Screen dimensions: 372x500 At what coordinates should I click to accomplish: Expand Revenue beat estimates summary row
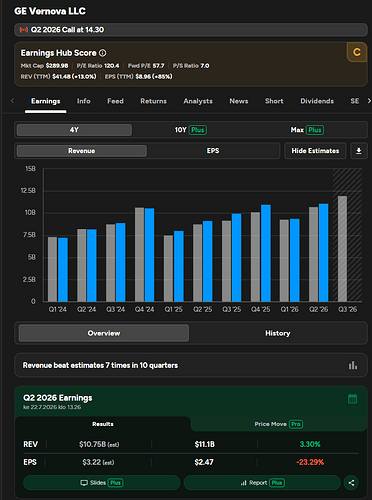click(x=191, y=365)
